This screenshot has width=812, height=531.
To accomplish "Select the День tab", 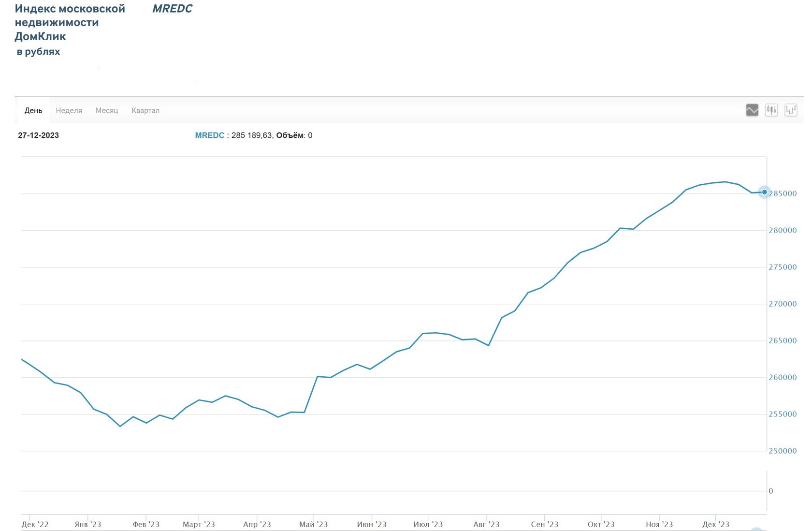I will pyautogui.click(x=33, y=111).
